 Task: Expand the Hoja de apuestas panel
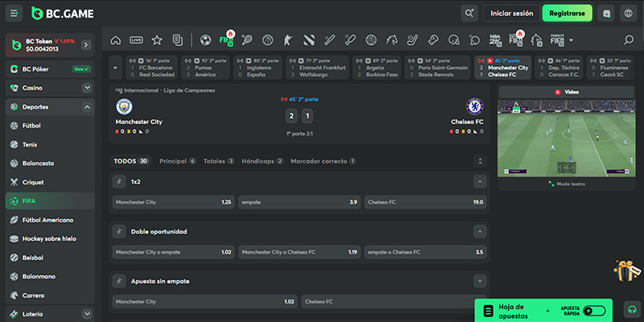pyautogui.click(x=547, y=311)
